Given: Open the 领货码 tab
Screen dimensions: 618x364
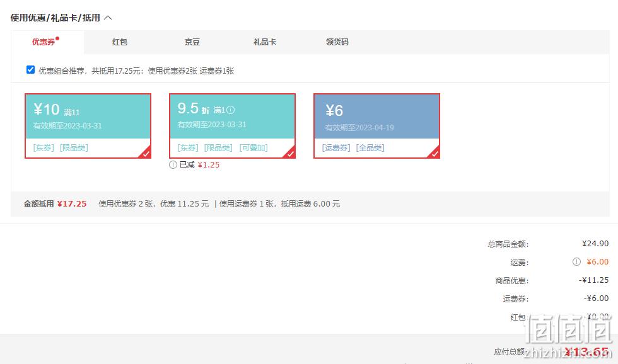Looking at the screenshot, I should 337,42.
